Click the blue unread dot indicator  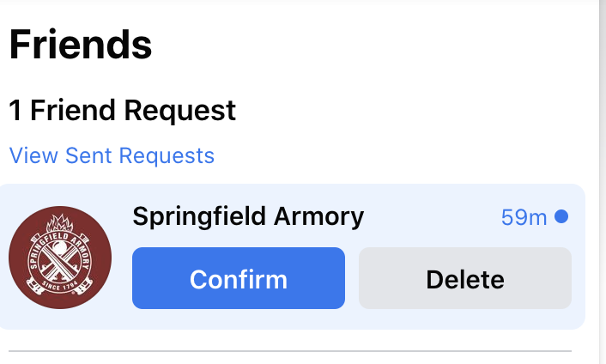point(561,216)
